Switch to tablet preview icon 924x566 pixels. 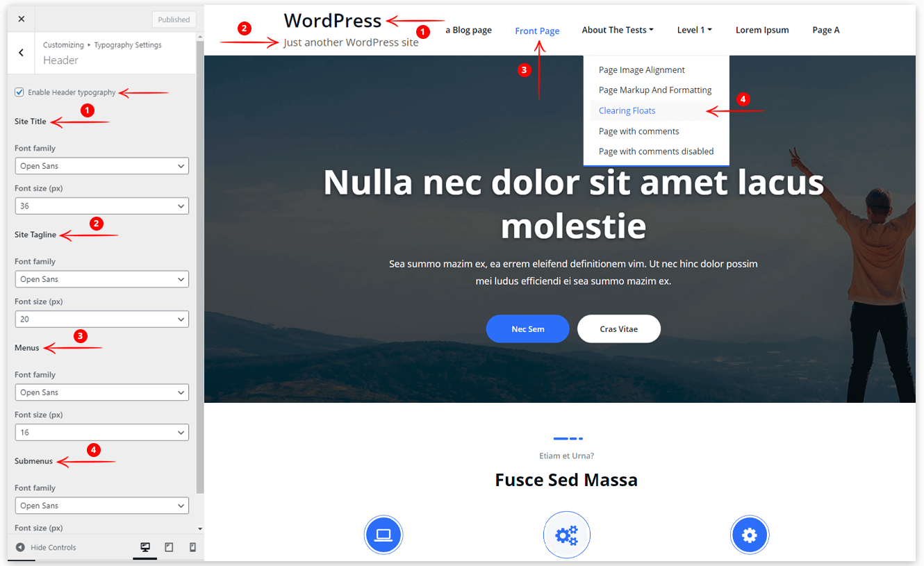pos(169,547)
